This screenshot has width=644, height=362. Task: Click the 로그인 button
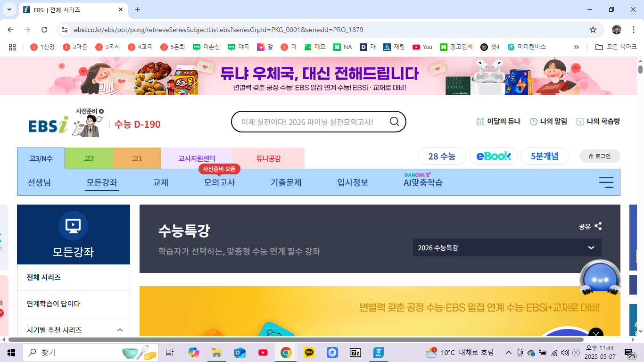pos(600,156)
